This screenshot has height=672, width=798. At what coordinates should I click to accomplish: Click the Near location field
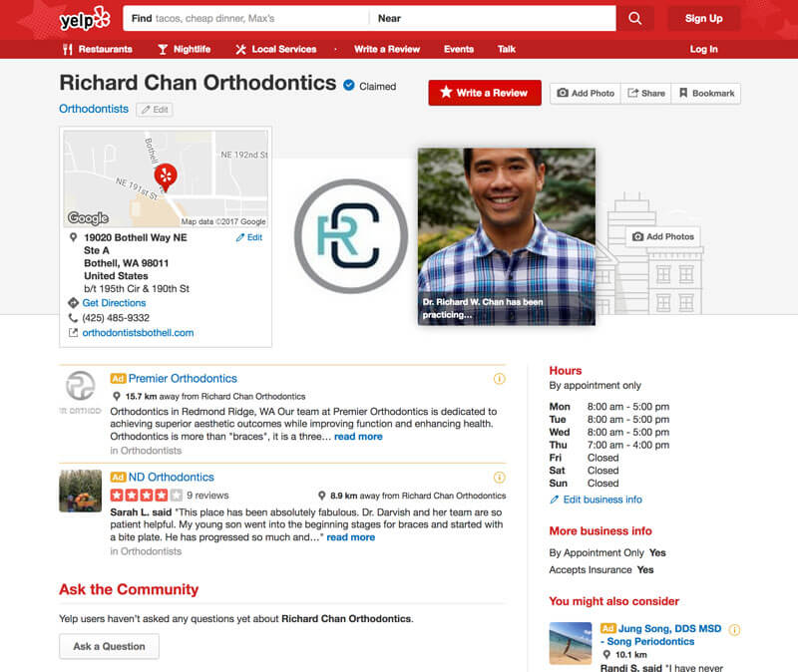(x=493, y=18)
